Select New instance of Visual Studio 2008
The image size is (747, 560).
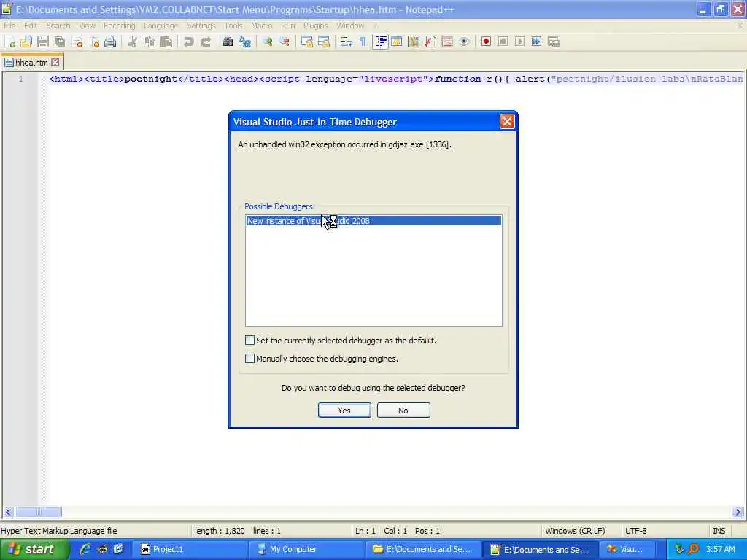pyautogui.click(x=373, y=220)
